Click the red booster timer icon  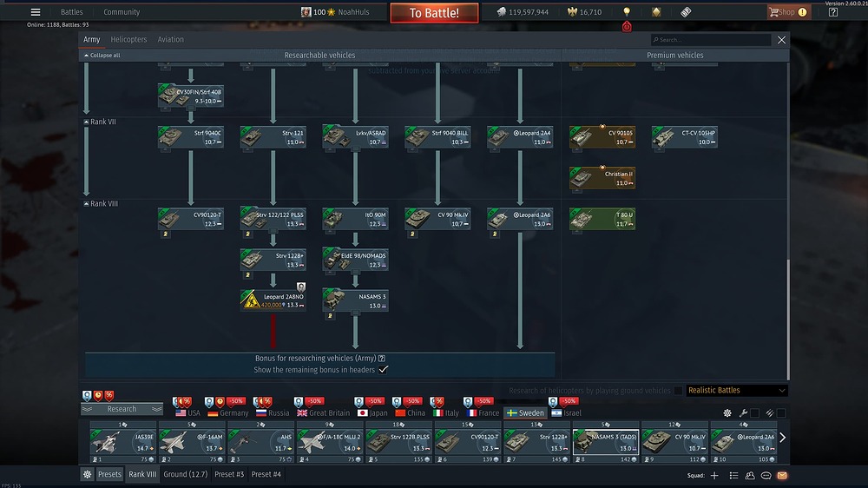[x=627, y=27]
